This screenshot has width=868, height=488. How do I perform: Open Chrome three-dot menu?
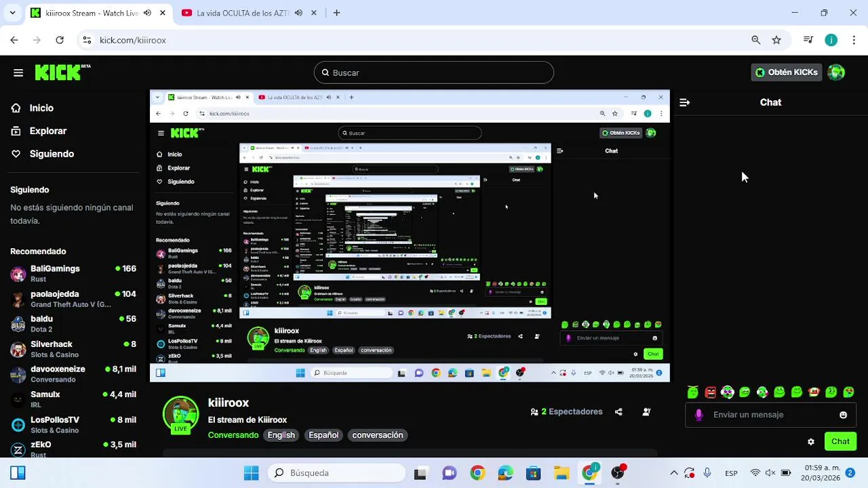854,40
